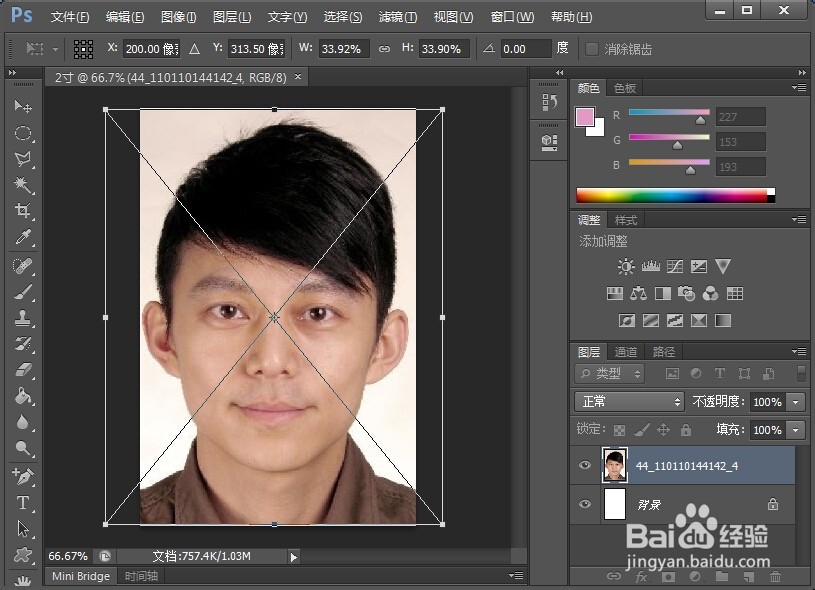Toggle lock image pixels brush icon

(x=642, y=430)
